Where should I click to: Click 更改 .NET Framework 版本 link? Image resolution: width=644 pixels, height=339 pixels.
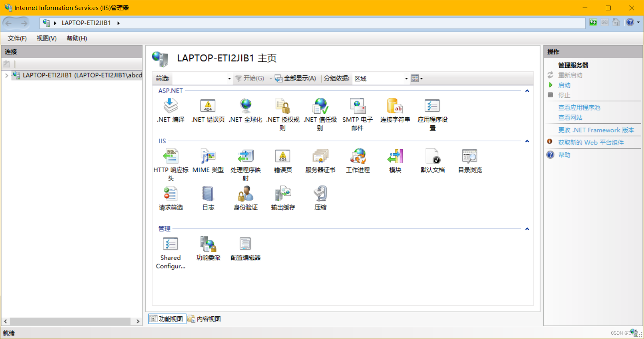coord(596,130)
